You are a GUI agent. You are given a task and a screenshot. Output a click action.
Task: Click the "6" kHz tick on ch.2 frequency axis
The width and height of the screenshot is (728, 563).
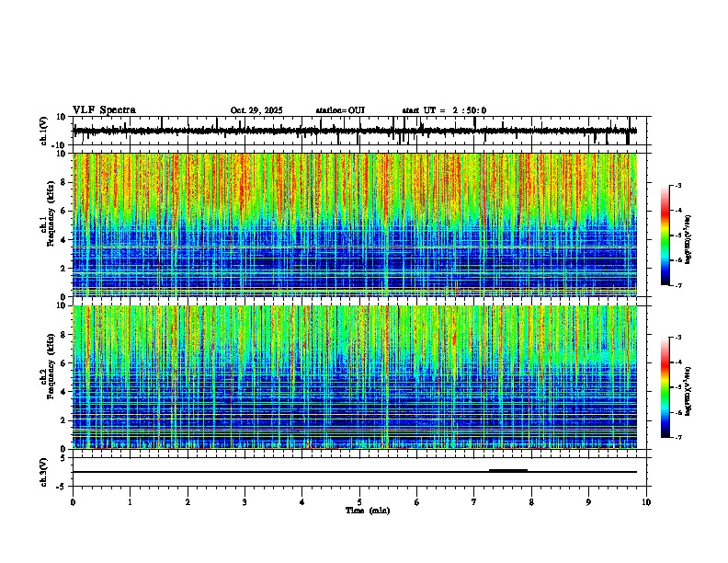[64, 363]
